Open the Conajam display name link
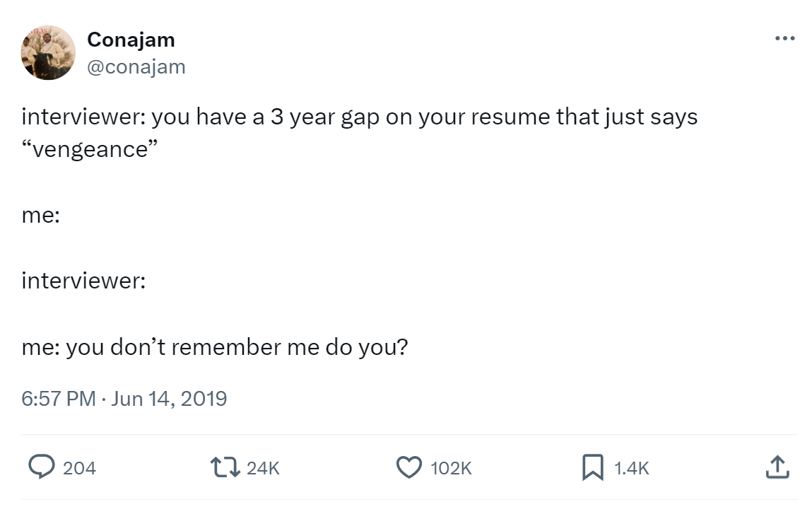 [x=131, y=40]
